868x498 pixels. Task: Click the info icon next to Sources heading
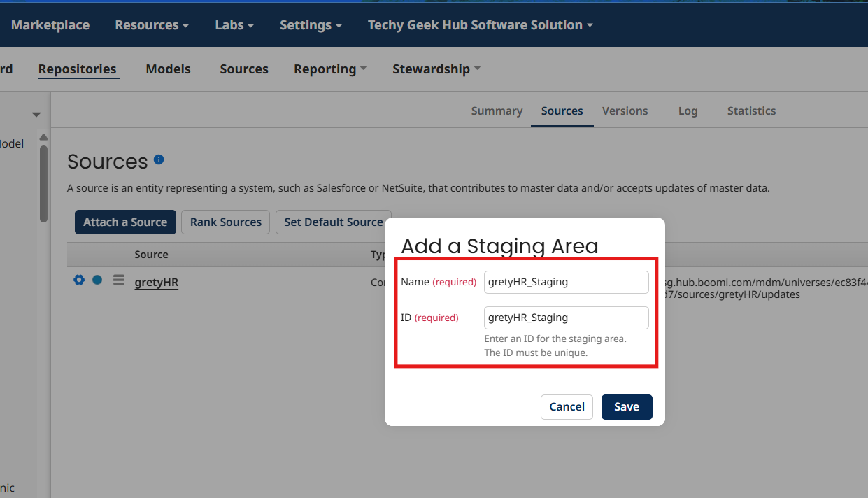[x=159, y=160]
